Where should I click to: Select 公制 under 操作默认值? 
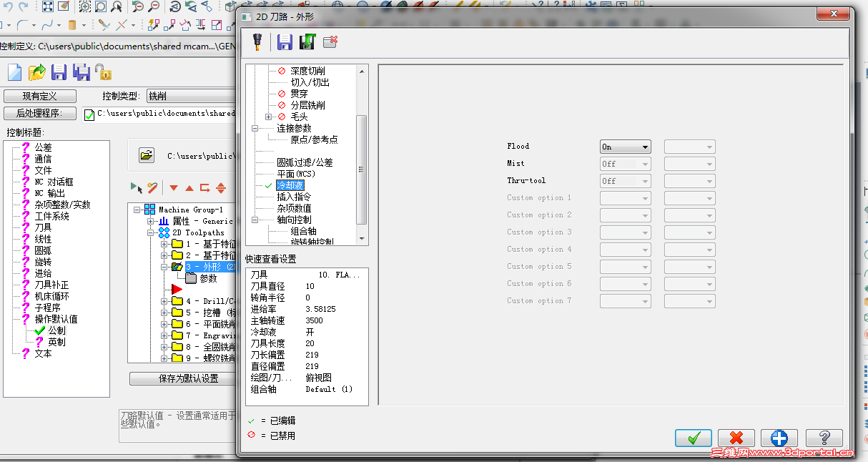56,330
